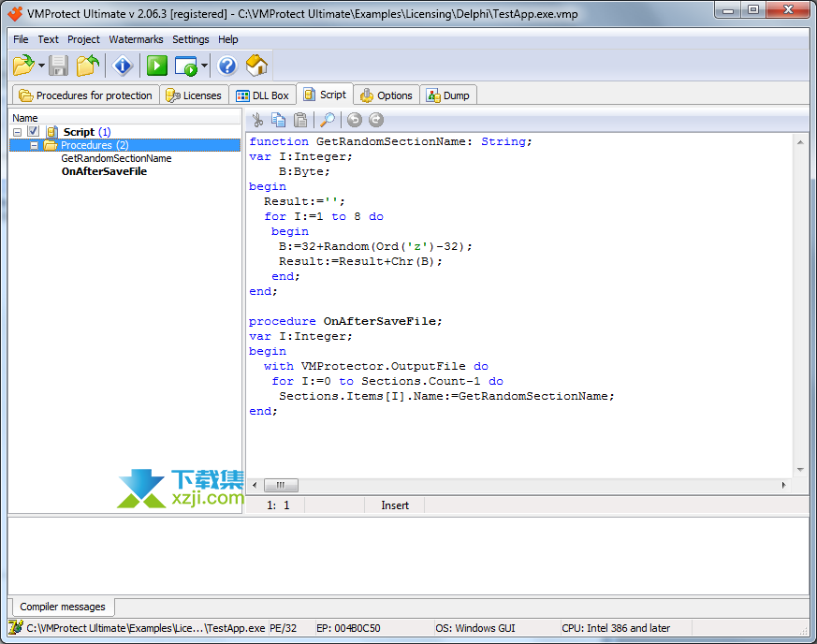Screen dimensions: 817x644
Task: Open the File menu
Action: [21, 39]
